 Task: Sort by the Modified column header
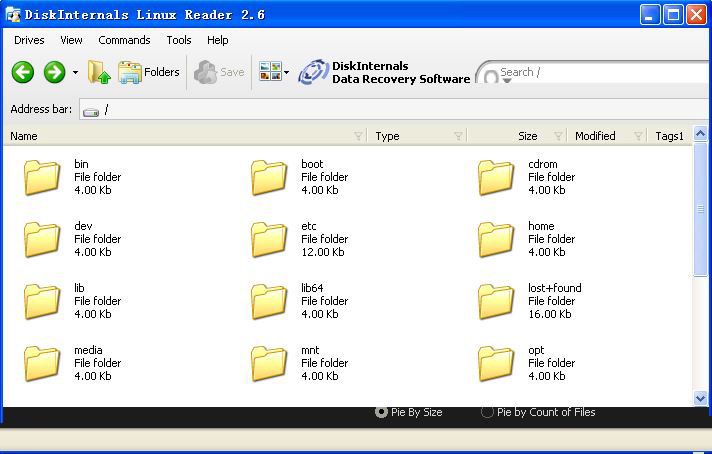595,136
